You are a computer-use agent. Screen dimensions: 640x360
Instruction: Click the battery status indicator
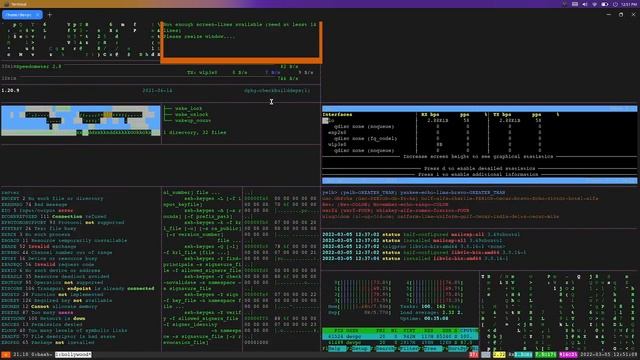pos(605,4)
